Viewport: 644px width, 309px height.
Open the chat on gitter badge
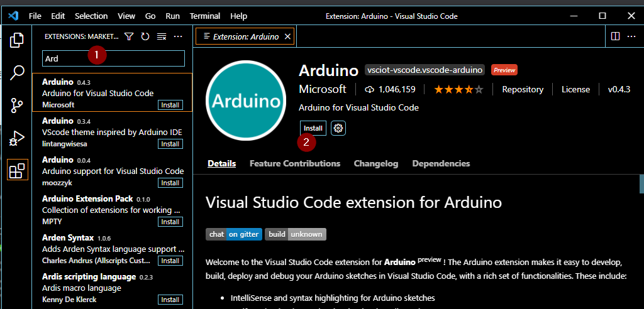click(x=234, y=234)
